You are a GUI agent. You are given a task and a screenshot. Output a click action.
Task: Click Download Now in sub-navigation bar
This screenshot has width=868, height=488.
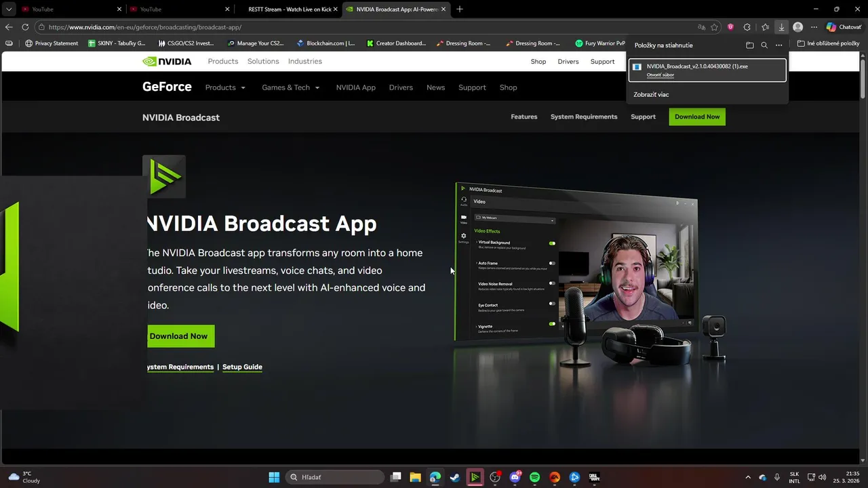(697, 117)
